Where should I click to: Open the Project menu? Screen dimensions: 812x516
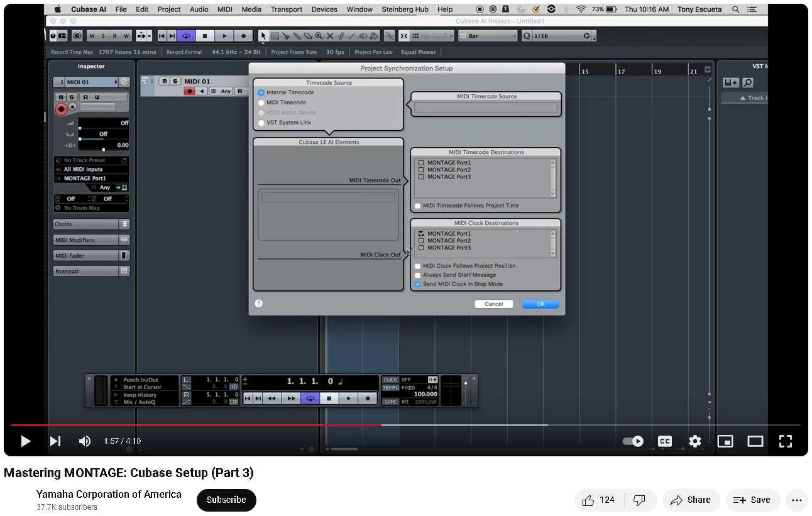tap(169, 9)
